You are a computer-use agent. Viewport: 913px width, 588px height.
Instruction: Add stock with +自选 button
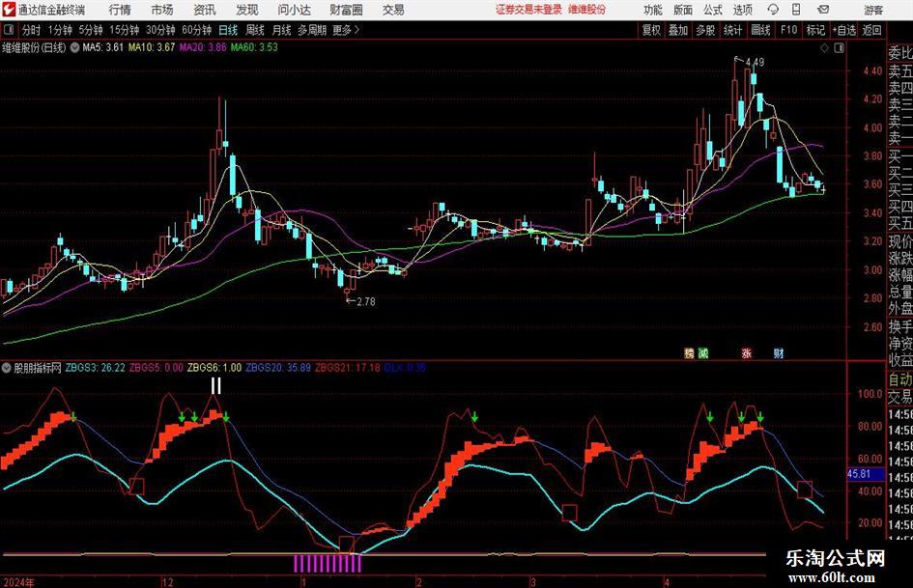(843, 30)
